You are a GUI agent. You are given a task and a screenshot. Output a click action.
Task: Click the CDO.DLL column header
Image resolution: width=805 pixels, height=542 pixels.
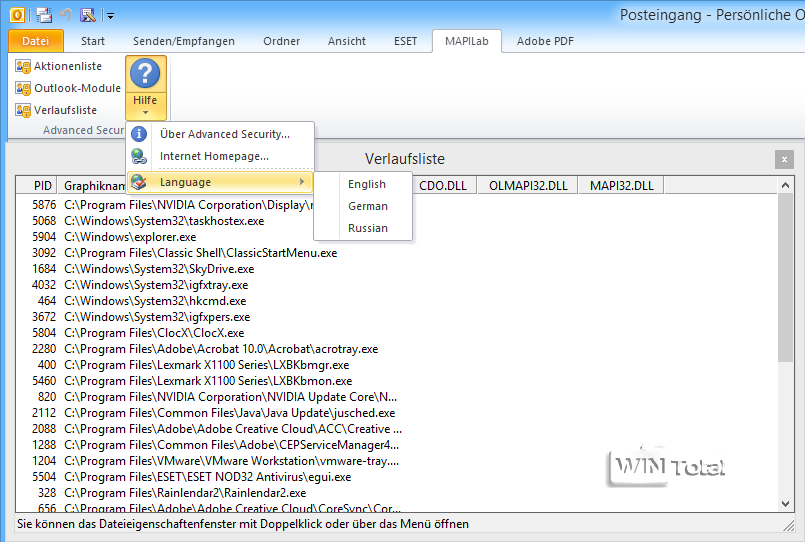(x=445, y=186)
